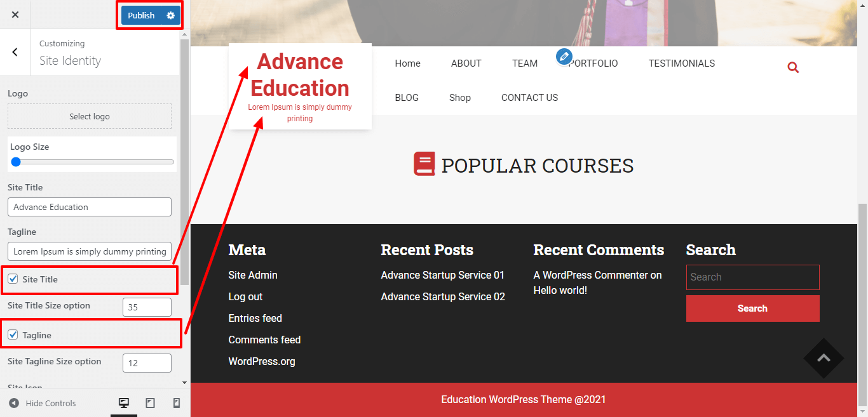Click the Select logo button
Image resolution: width=868 pixels, height=417 pixels.
click(x=90, y=117)
